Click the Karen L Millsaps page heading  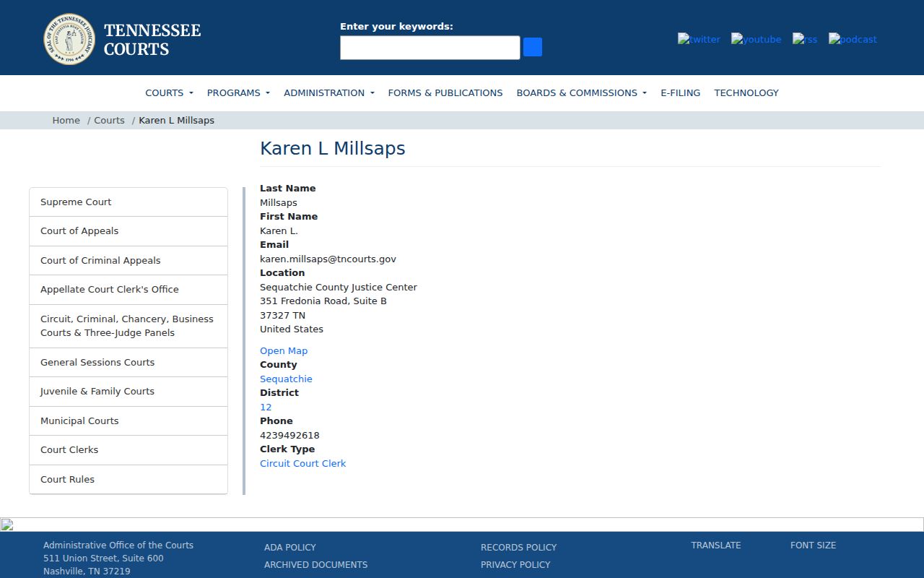point(332,148)
